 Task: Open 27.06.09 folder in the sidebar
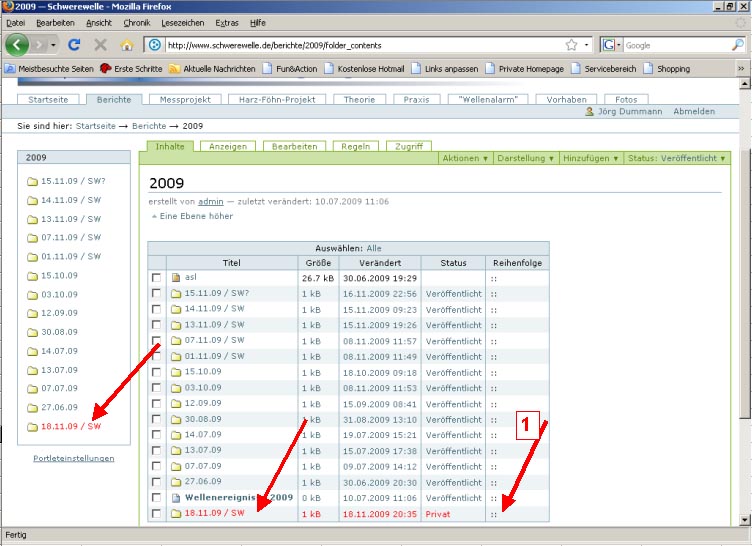(x=59, y=407)
